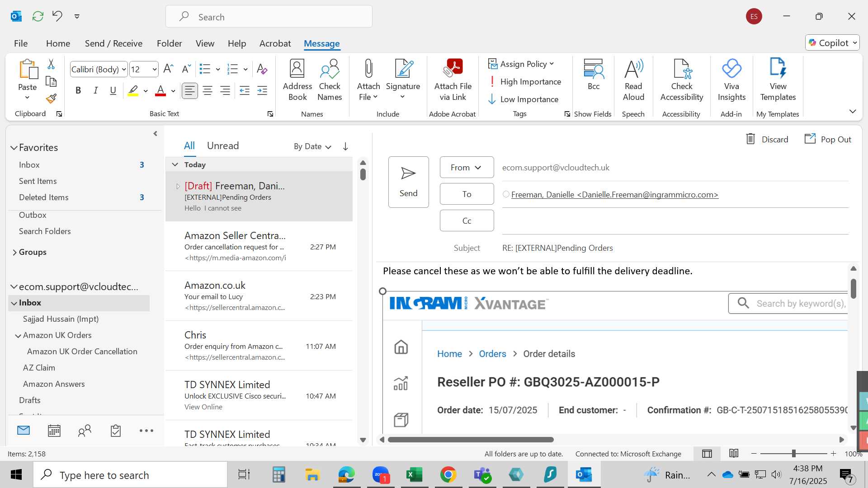Mark message as Low Importance
This screenshot has width=868, height=488.
click(x=524, y=99)
